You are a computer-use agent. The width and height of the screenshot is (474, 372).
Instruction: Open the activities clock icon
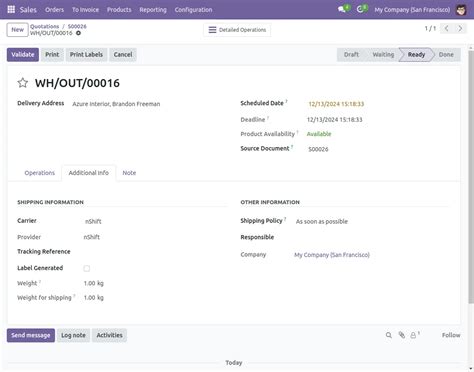[x=360, y=9]
